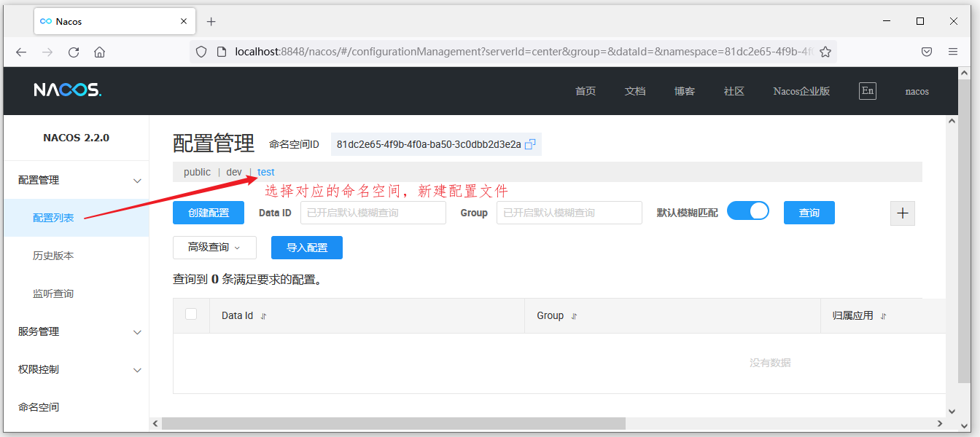
Task: Reload the page in the browser
Action: 74,52
